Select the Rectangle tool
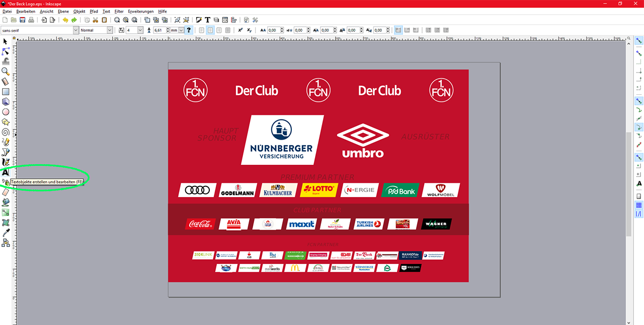The image size is (644, 325). 6,92
